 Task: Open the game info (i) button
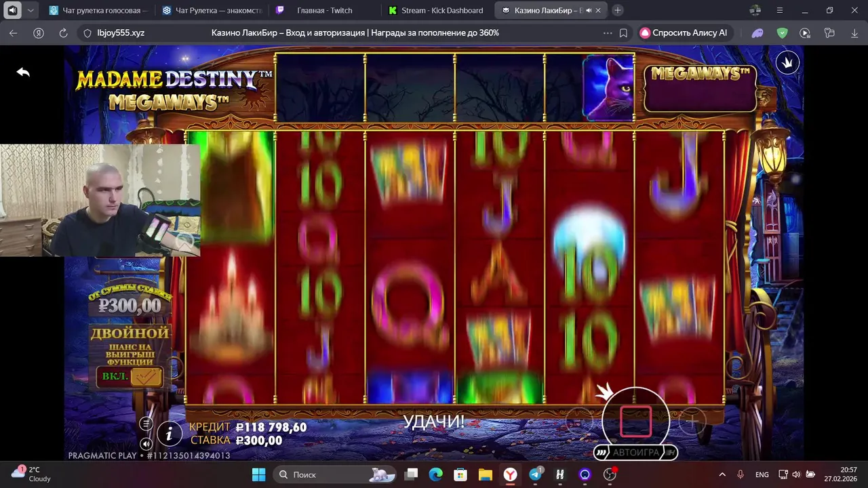coord(170,432)
